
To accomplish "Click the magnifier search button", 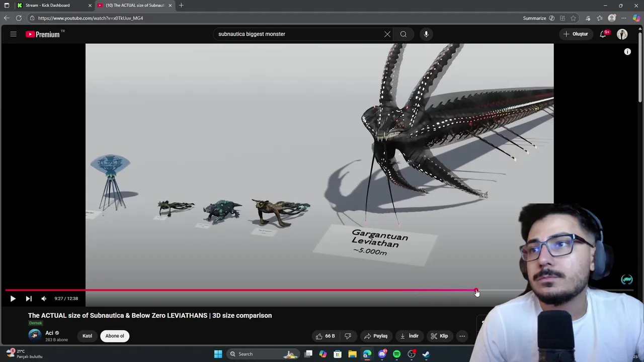I will pos(404,34).
